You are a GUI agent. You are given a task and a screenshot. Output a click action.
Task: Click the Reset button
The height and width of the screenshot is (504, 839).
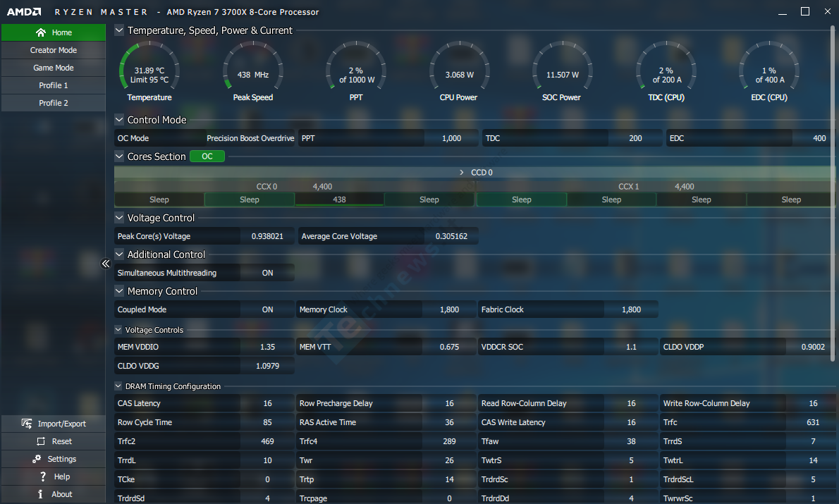[x=54, y=441]
